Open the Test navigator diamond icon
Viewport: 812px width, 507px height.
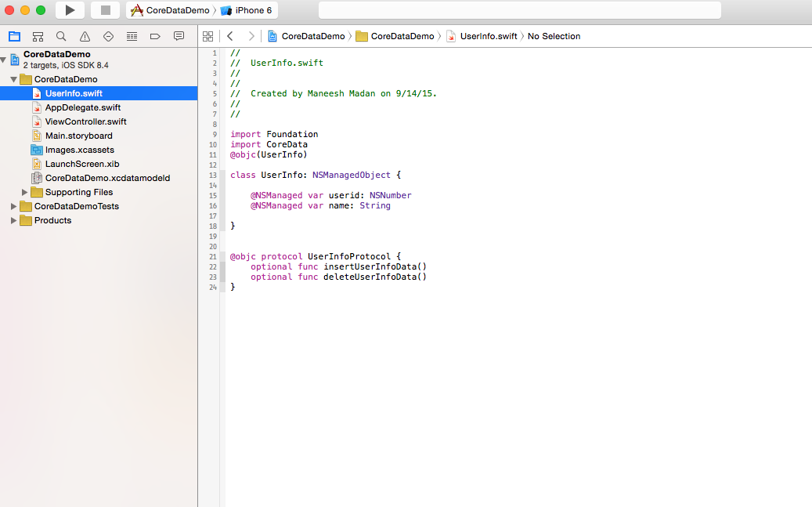tap(108, 36)
